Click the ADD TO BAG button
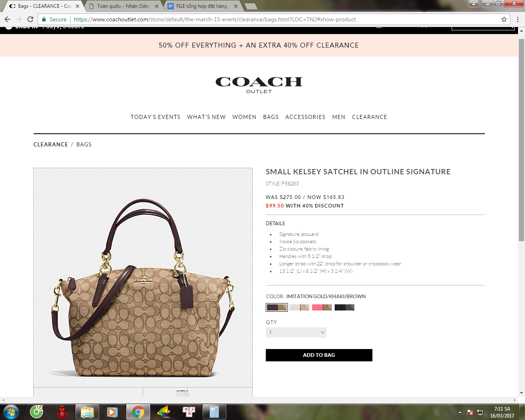Image resolution: width=525 pixels, height=420 pixels. [319, 355]
